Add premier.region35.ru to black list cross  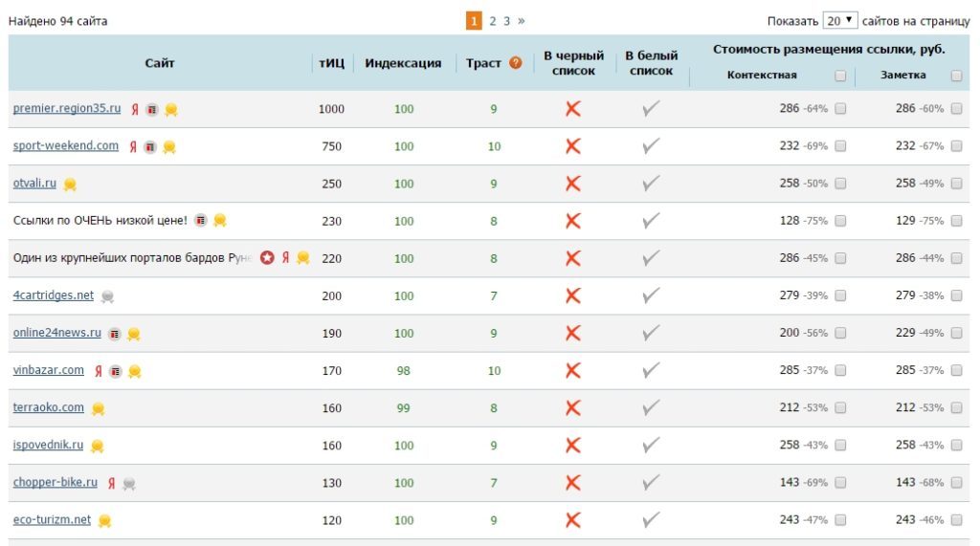573,109
